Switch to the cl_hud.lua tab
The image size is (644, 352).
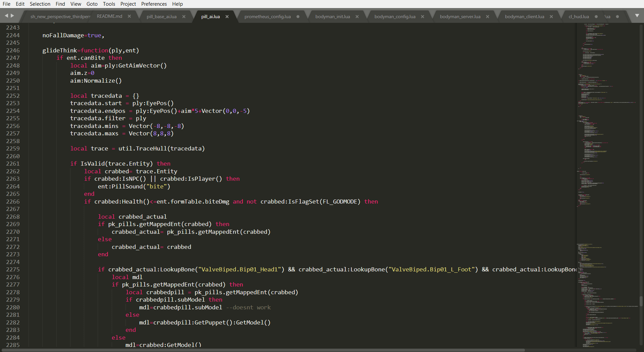579,16
